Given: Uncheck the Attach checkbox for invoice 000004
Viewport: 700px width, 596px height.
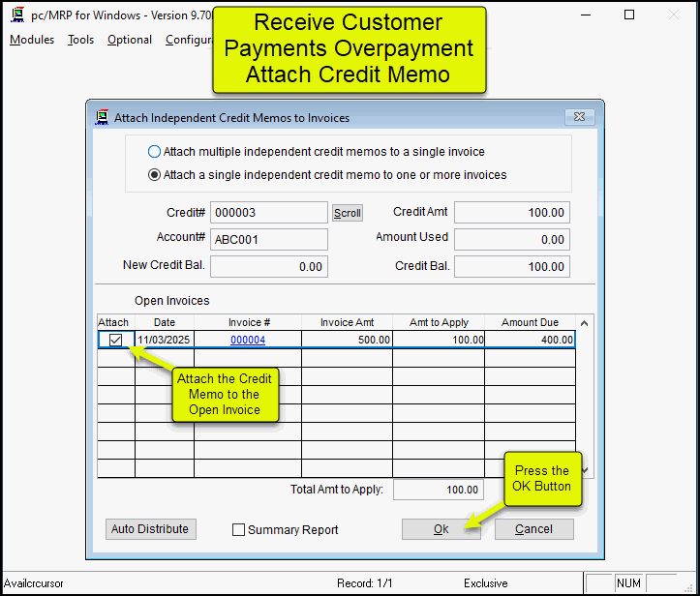Looking at the screenshot, I should point(116,340).
